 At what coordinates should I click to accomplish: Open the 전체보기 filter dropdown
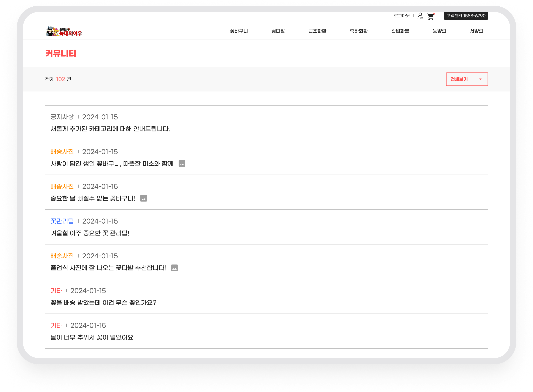(467, 79)
